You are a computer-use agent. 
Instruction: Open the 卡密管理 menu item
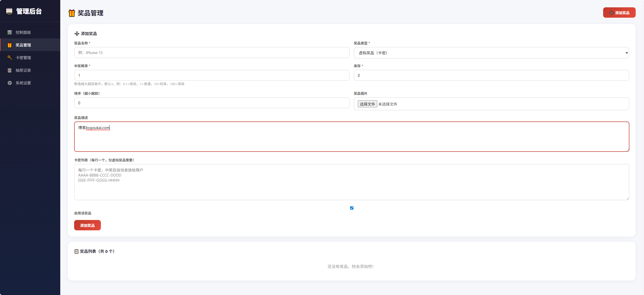coord(23,58)
